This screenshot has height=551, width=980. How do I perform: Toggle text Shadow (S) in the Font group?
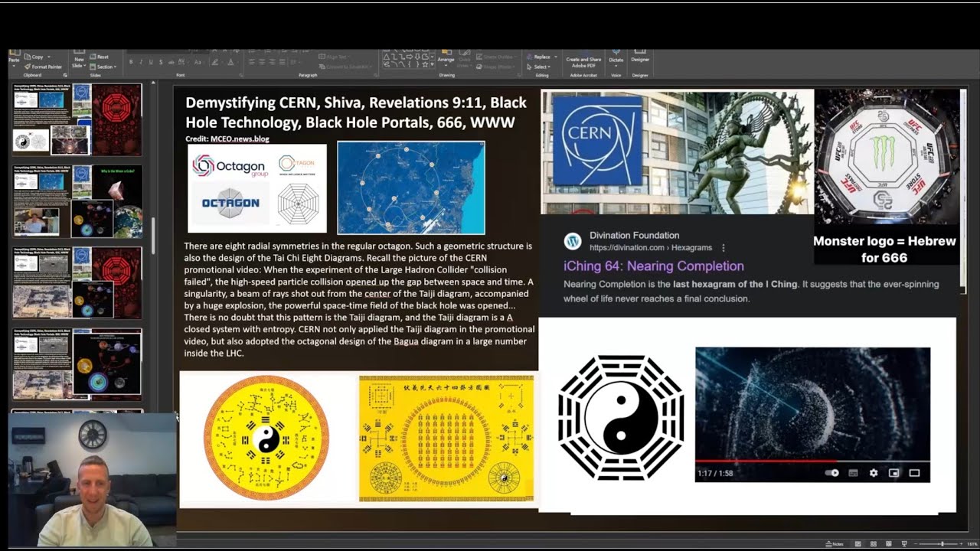pos(161,62)
